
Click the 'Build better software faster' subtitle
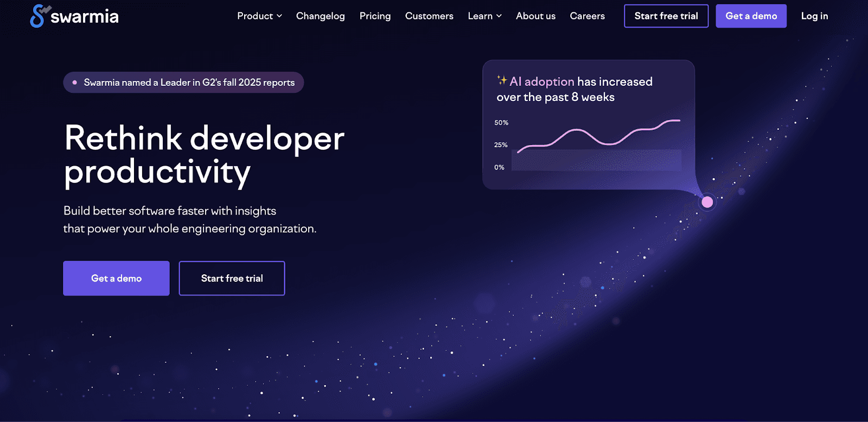click(189, 219)
